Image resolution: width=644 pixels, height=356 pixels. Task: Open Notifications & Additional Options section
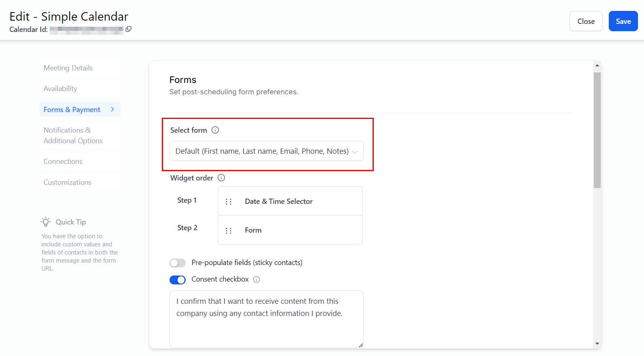tap(73, 136)
